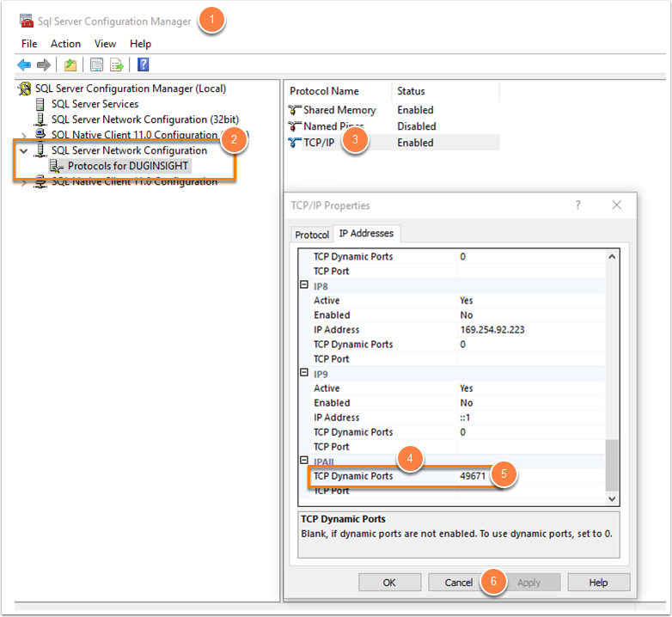Viewport: 672px width, 617px height.
Task: Click the SQL Server Configuration Manager (Local) root icon
Action: point(25,89)
